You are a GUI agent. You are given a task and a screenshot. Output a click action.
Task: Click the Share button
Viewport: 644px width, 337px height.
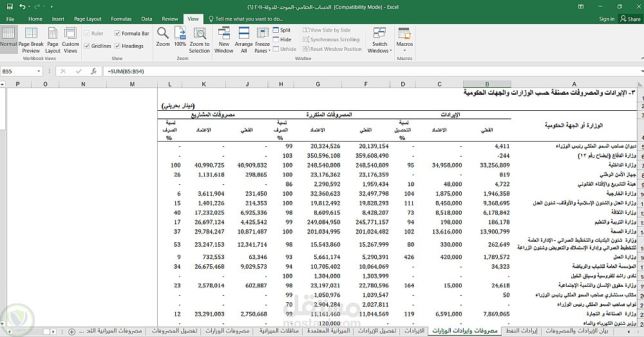pos(630,19)
